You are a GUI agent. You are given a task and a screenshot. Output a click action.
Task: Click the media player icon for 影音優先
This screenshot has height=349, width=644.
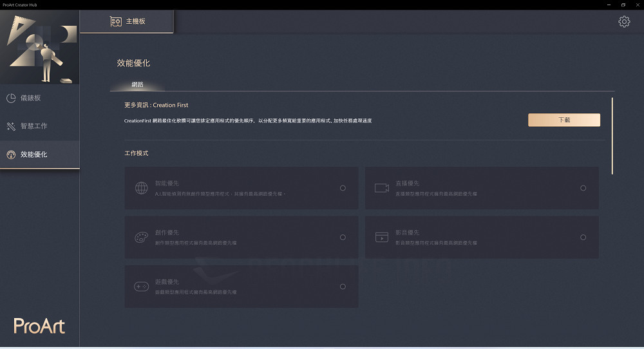pyautogui.click(x=381, y=238)
